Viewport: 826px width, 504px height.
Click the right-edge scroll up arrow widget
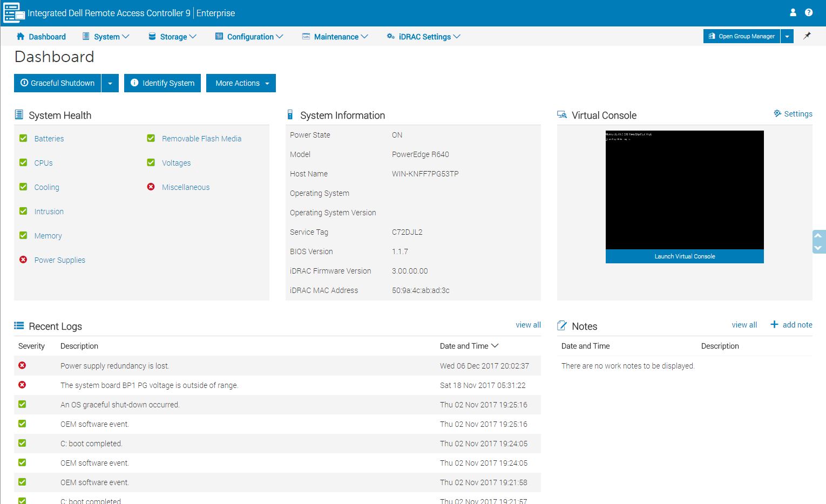click(818, 236)
